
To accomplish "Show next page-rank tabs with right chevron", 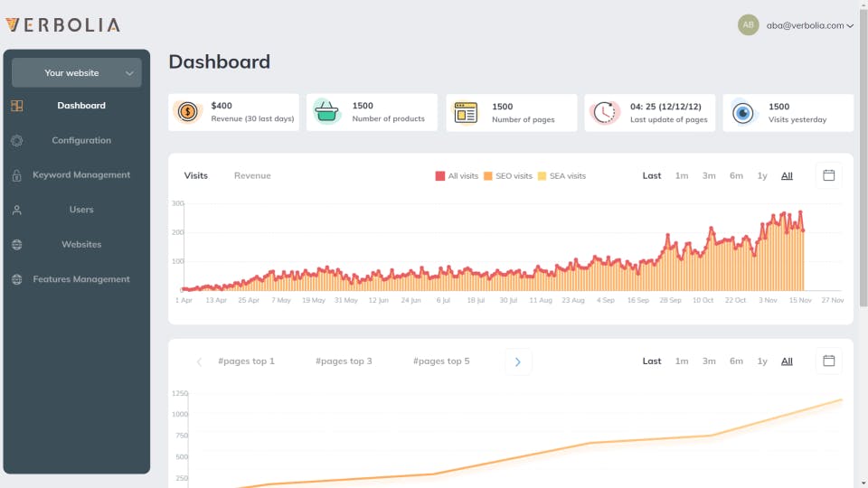I will [x=518, y=361].
